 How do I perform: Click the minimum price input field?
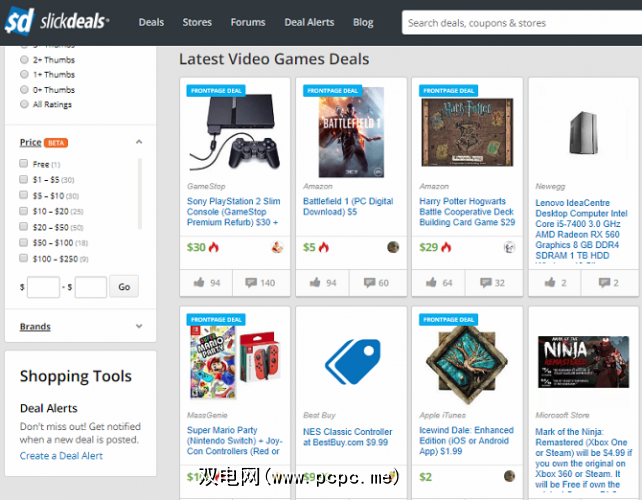pyautogui.click(x=43, y=287)
